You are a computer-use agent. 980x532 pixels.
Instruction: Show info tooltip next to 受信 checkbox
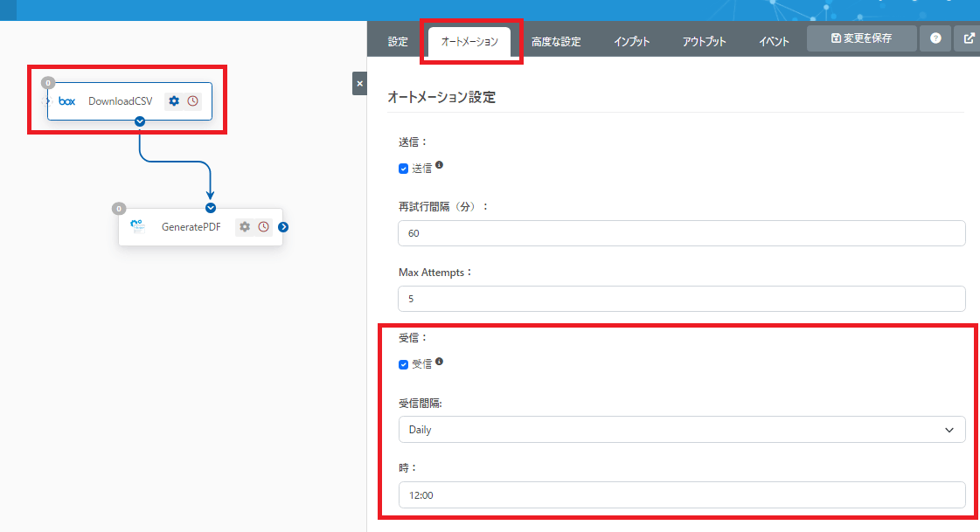(x=440, y=362)
